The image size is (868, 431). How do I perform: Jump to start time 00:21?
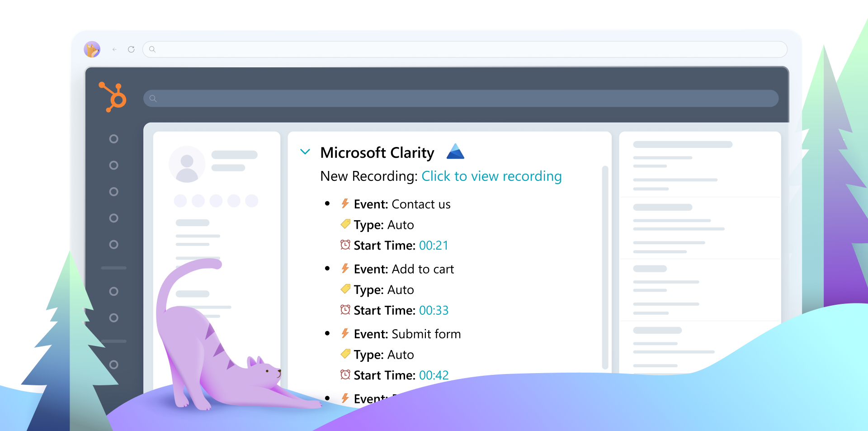coord(434,245)
